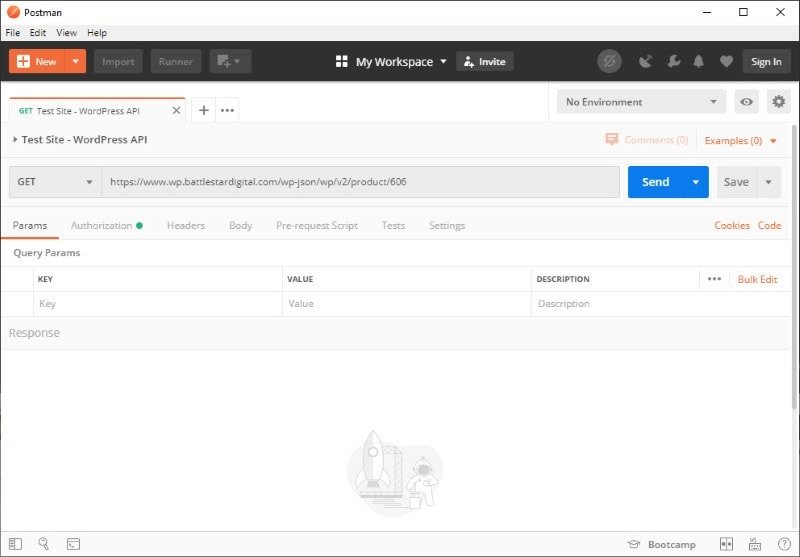The width and height of the screenshot is (800, 557).
Task: Click the Invite button
Action: [485, 62]
